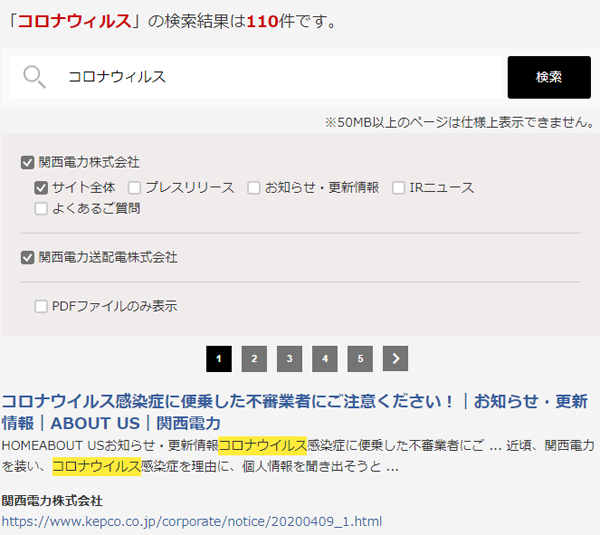Viewport: 600px width, 535px height.
Task: Enable the よくあるご質問 checkbox
Action: 41,209
